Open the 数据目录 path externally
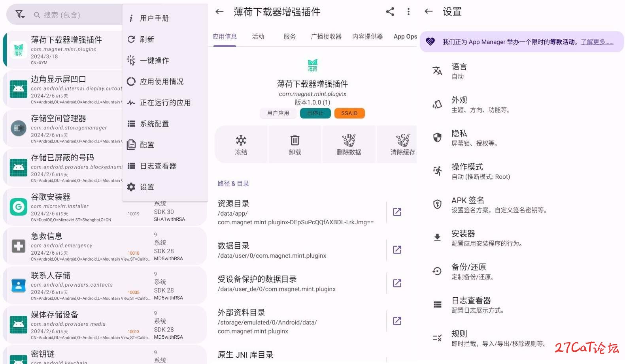 (x=397, y=250)
